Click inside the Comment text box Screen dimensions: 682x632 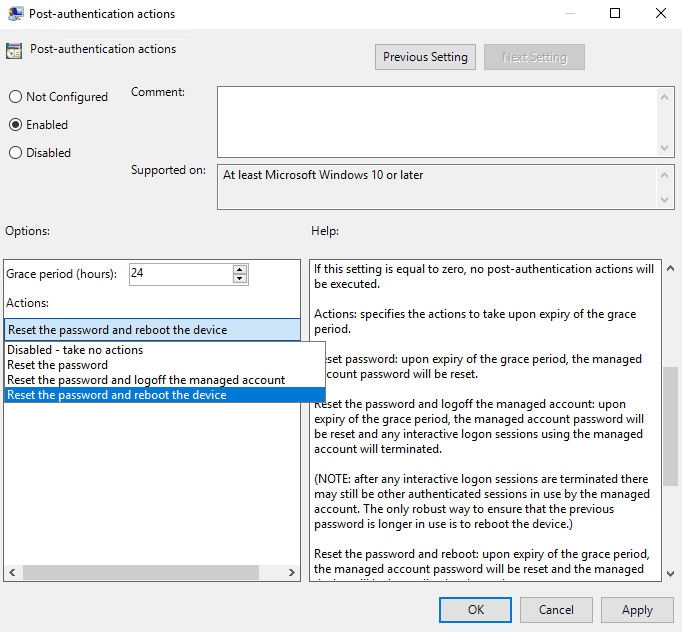(436, 120)
